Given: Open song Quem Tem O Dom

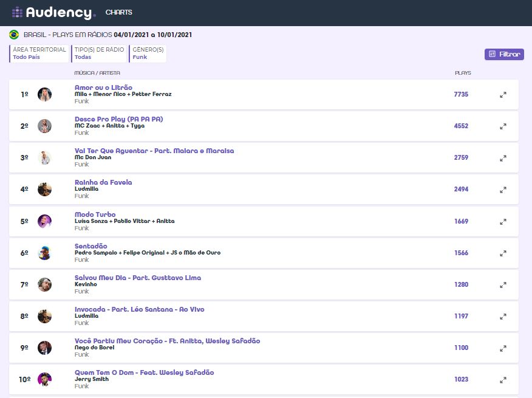Looking at the screenshot, I should [144, 372].
